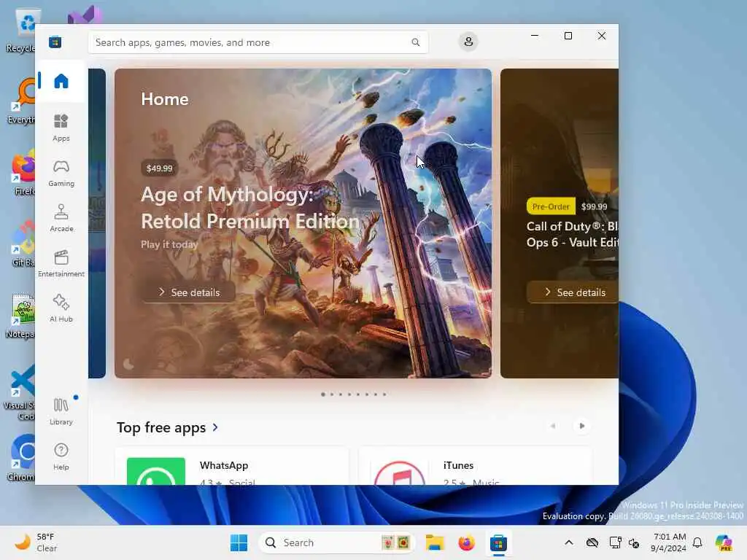Select the last carousel page dot
Image resolution: width=747 pixels, height=560 pixels.
point(384,394)
